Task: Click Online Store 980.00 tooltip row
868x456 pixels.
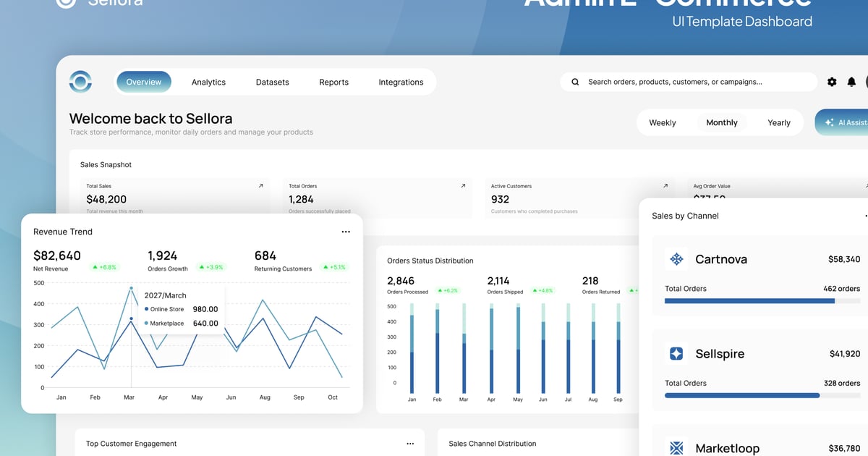Action: pos(182,309)
